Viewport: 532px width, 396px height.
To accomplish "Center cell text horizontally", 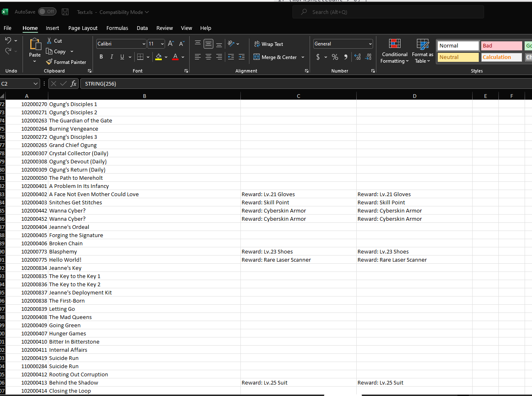I will [208, 57].
